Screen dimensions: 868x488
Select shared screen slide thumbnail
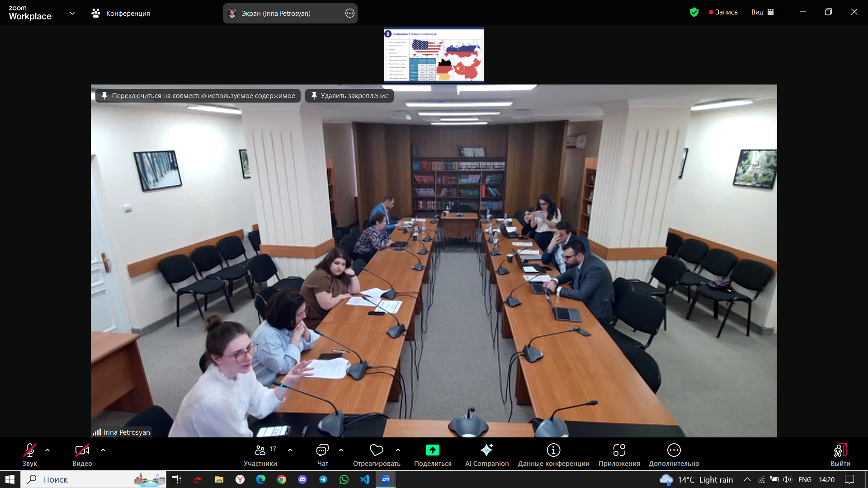(434, 55)
